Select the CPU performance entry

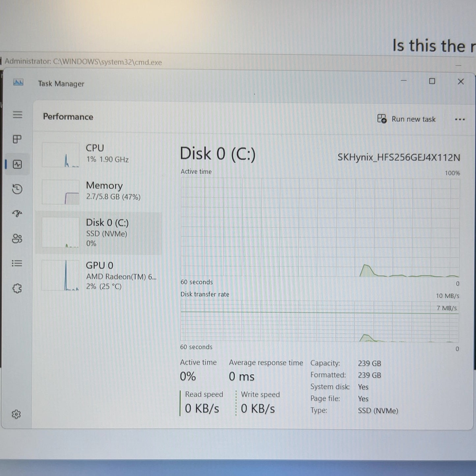tap(98, 154)
